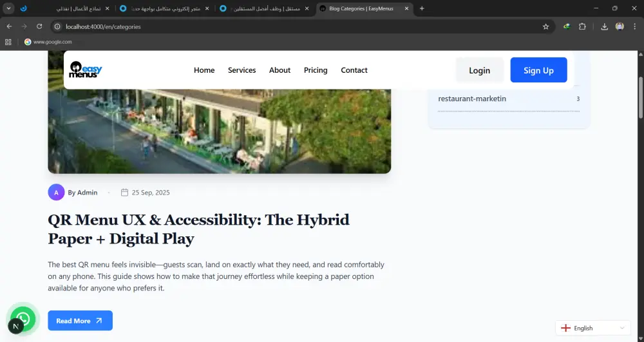Open the Chrome three-dot menu

click(x=634, y=26)
